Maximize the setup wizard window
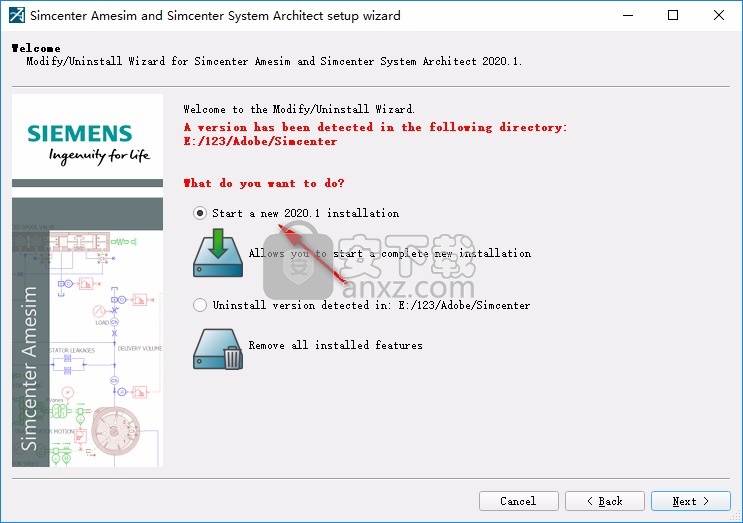This screenshot has width=743, height=523. 673,15
